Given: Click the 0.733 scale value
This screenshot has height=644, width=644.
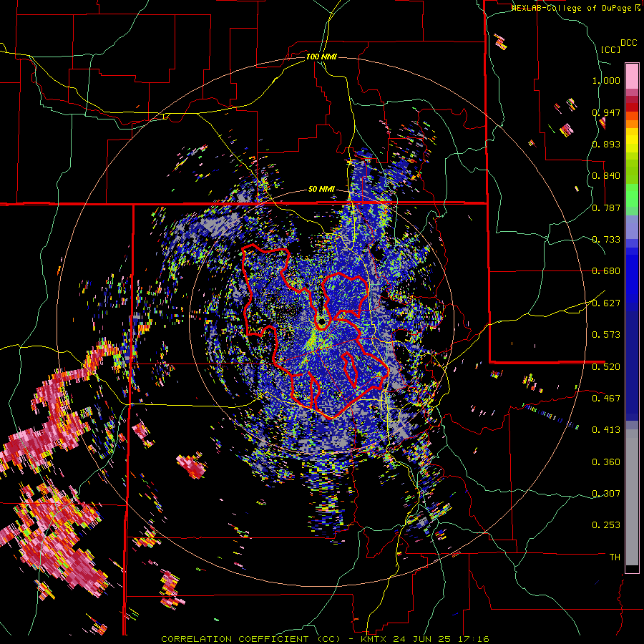Looking at the screenshot, I should click(x=606, y=240).
